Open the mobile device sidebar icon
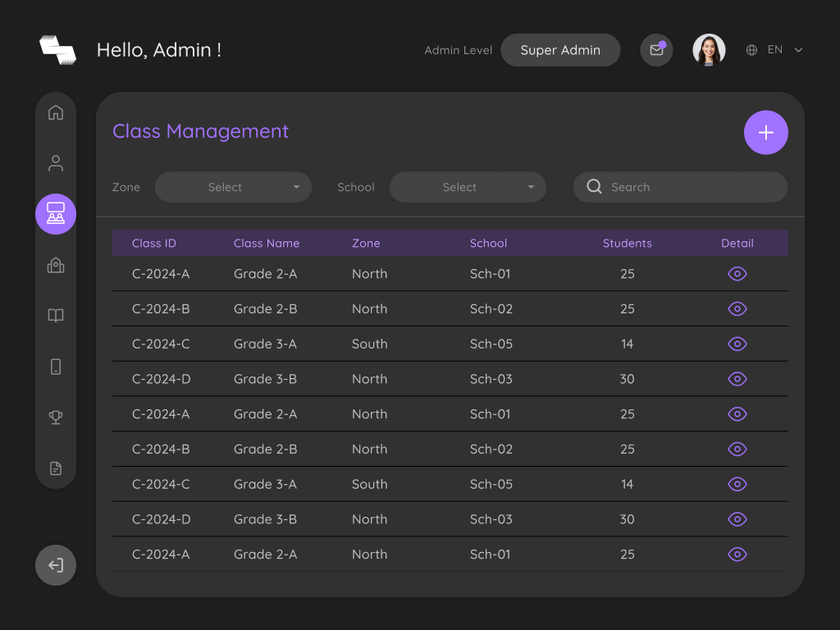 [56, 367]
